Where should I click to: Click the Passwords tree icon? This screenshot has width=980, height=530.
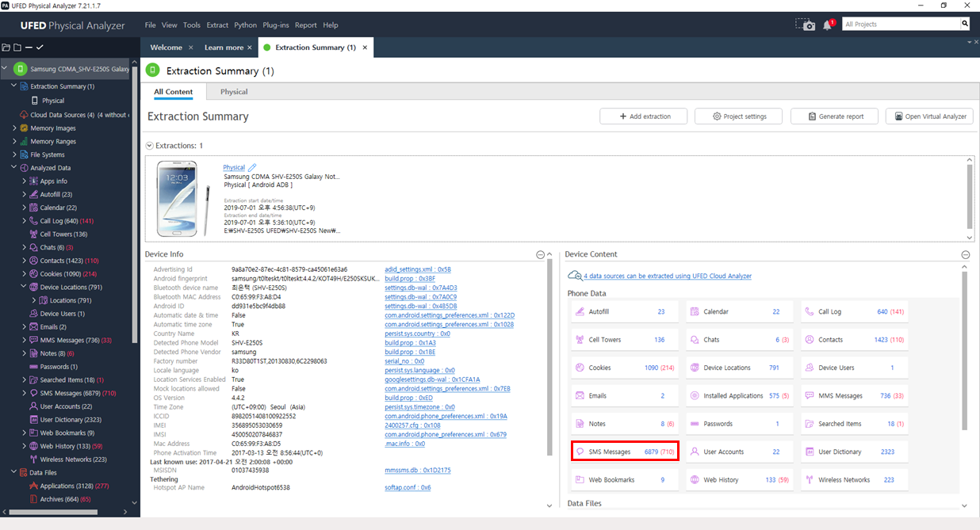34,367
